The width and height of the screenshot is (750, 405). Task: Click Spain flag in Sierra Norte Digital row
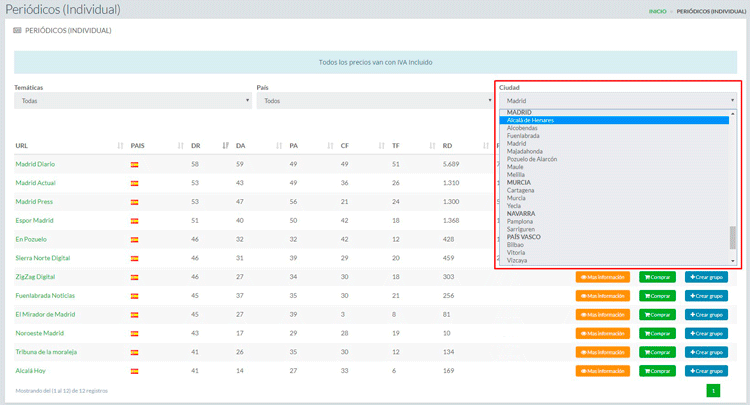(134, 259)
